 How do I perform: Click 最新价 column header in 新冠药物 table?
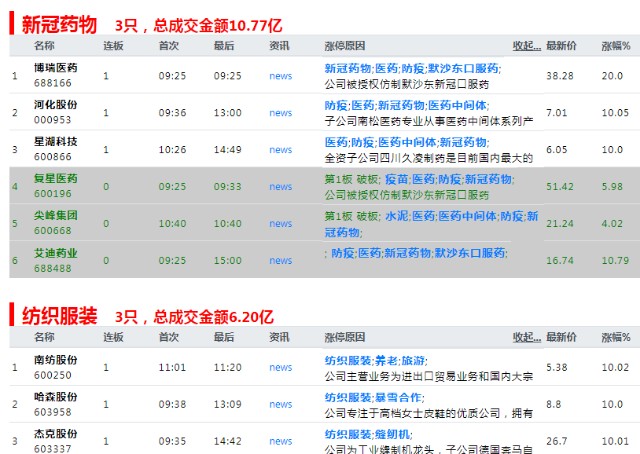click(x=561, y=46)
